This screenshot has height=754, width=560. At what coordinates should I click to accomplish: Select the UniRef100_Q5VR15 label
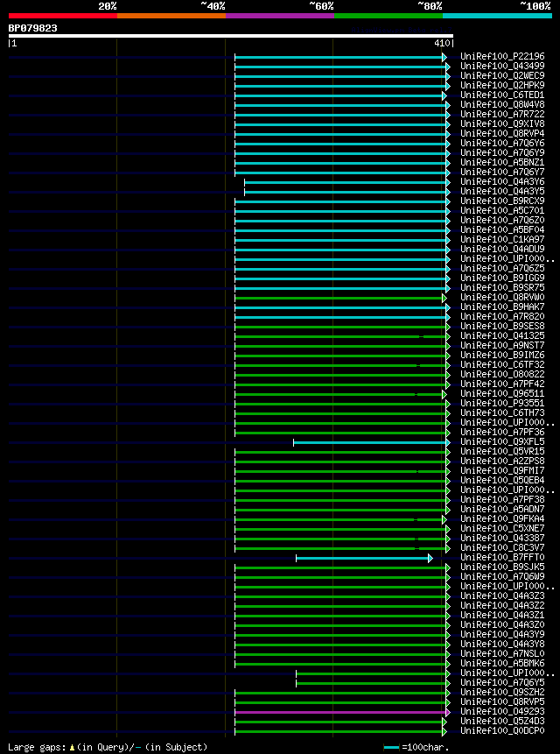click(x=502, y=452)
